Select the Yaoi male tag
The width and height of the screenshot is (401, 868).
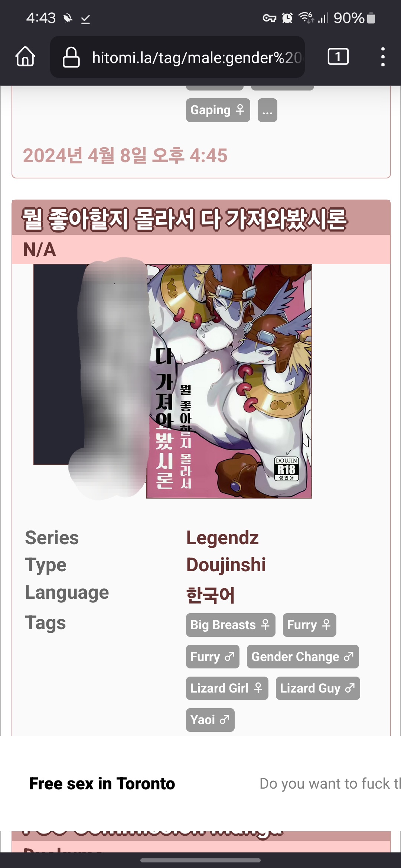(x=210, y=720)
